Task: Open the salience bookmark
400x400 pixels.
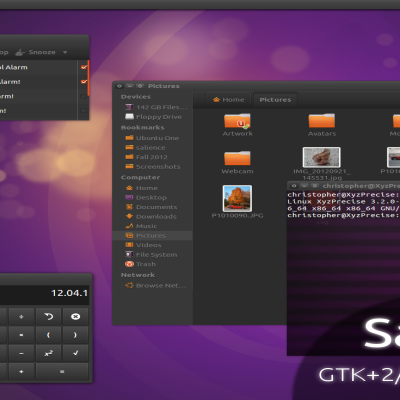Action: click(x=150, y=147)
